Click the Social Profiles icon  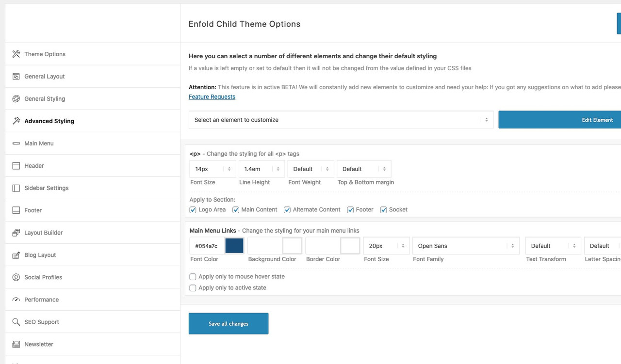tap(16, 277)
